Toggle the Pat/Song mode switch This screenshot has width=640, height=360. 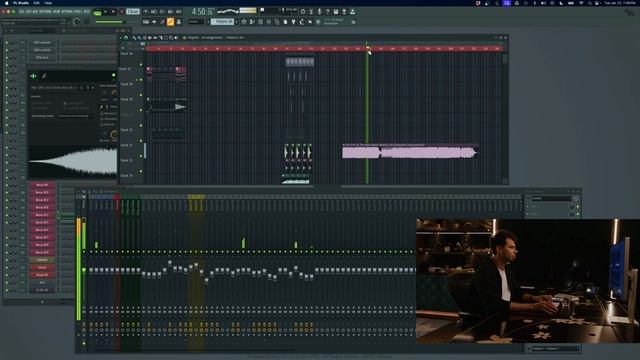(97, 12)
